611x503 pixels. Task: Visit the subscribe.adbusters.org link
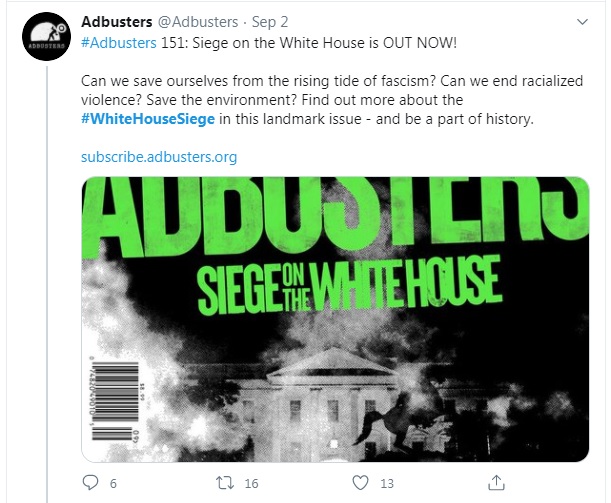pos(159,157)
